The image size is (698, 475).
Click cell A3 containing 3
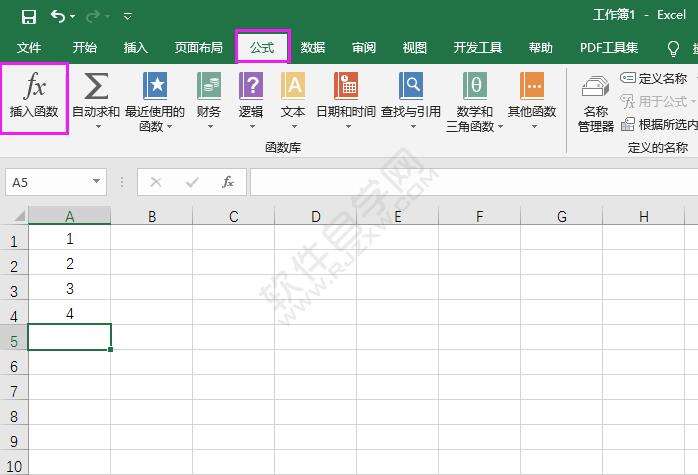69,288
